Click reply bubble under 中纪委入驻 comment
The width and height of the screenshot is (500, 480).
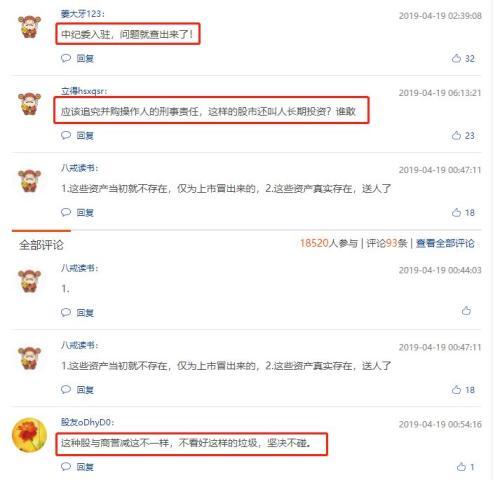click(x=66, y=58)
